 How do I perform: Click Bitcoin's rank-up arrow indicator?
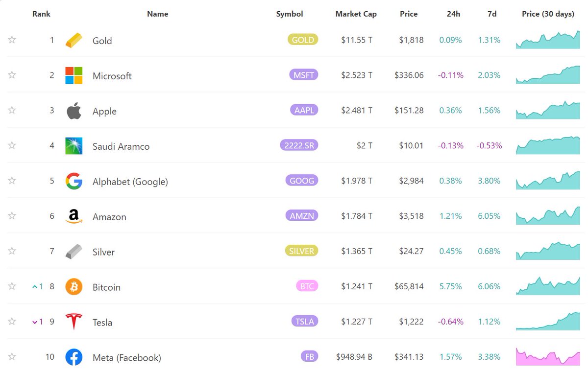(37, 286)
